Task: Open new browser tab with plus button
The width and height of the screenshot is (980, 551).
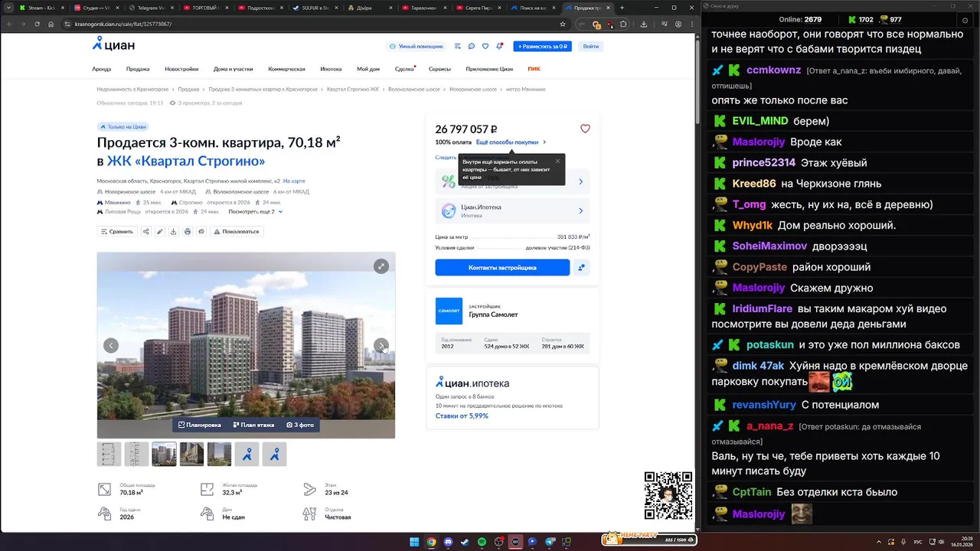Action: (622, 8)
